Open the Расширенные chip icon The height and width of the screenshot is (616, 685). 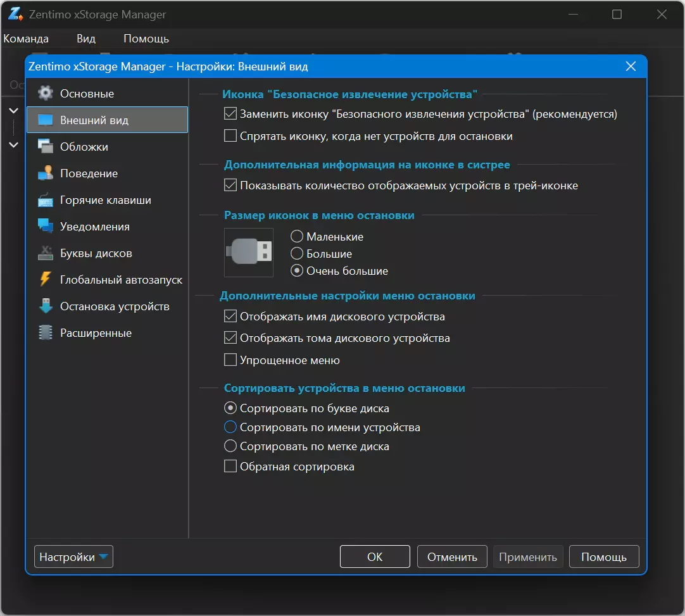[46, 332]
